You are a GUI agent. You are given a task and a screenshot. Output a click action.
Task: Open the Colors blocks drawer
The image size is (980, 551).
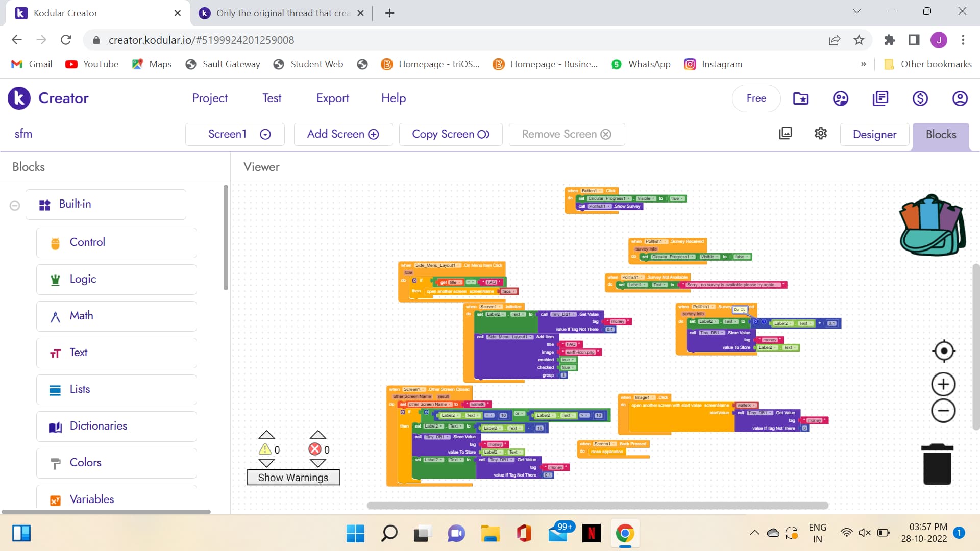point(116,463)
